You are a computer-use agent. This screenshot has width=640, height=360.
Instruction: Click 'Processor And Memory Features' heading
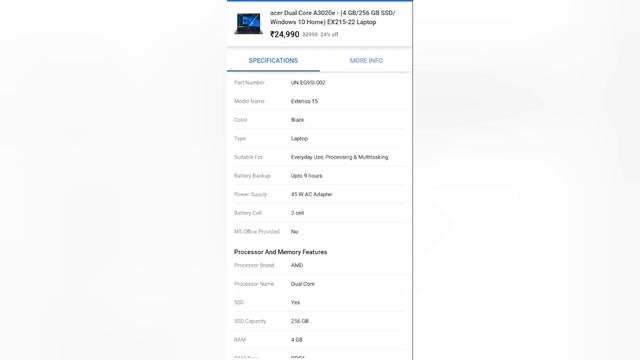point(280,252)
